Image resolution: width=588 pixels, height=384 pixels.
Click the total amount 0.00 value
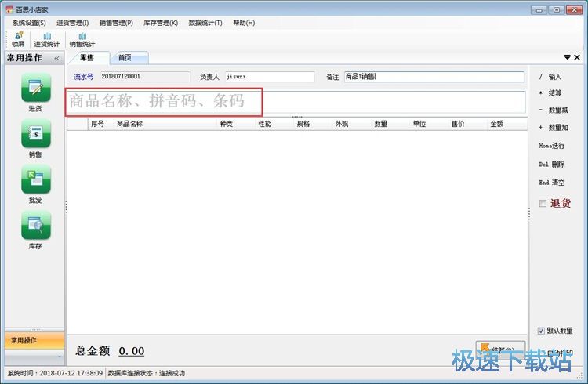(132, 351)
